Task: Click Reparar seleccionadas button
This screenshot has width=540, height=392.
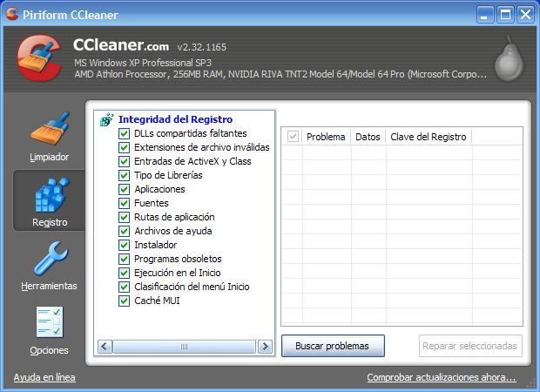Action: [470, 346]
